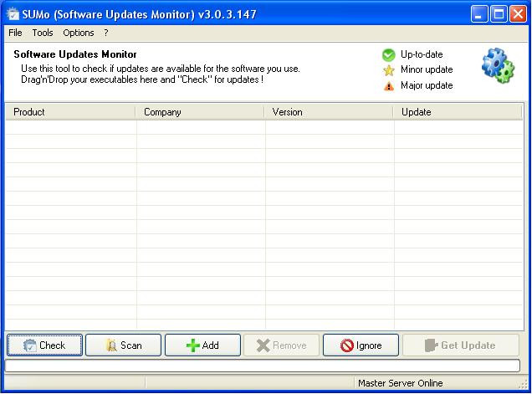Screen dimensions: 532x394
Task: Click the orange warning Major update icon
Action: [x=388, y=86]
